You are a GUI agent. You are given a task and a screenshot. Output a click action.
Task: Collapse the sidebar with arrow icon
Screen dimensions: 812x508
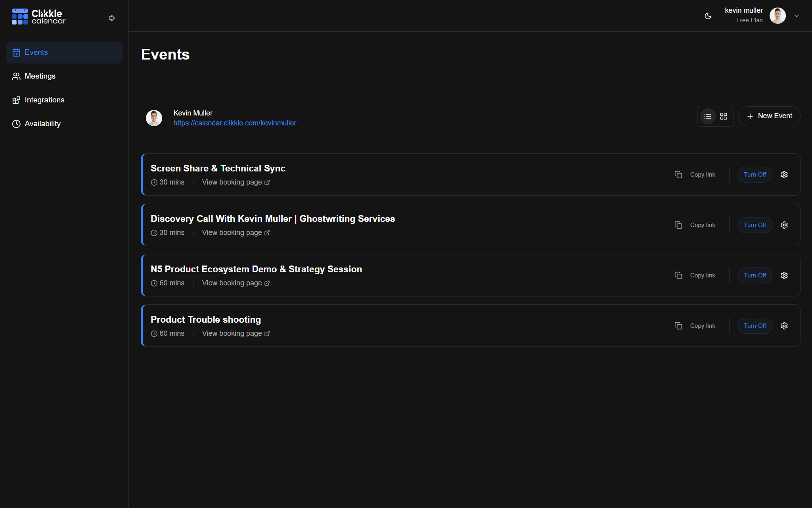111,18
